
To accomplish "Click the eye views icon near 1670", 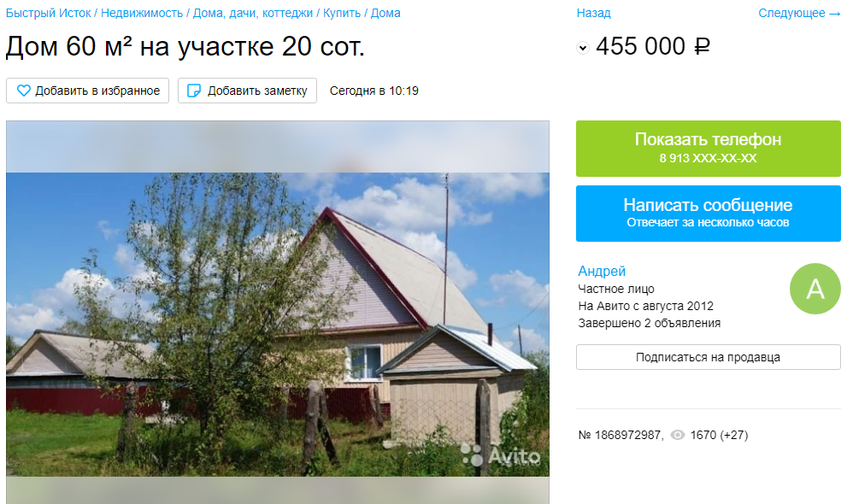I will (677, 435).
